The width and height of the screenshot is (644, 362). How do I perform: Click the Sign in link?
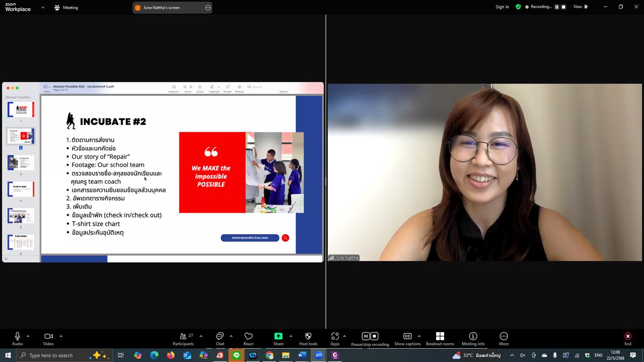click(502, 7)
